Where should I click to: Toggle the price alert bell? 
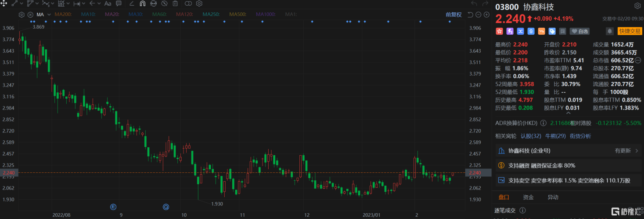coord(610,31)
